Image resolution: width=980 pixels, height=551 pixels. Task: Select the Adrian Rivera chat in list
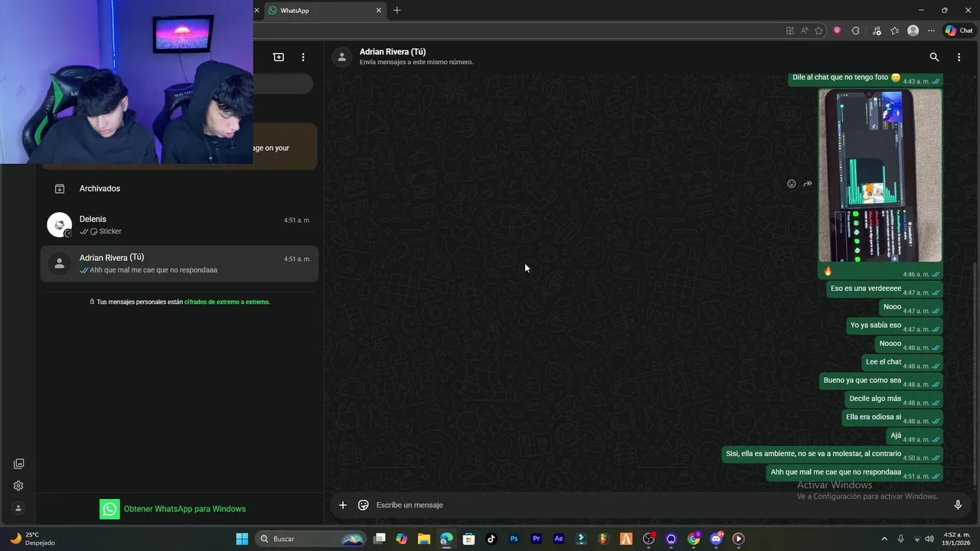[179, 263]
